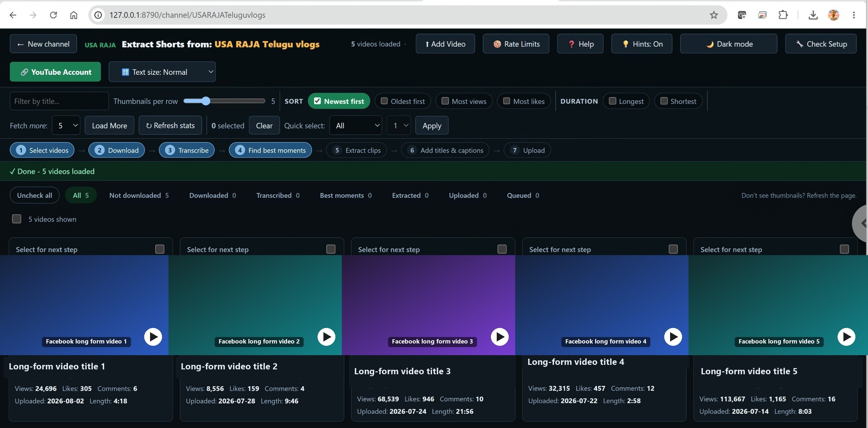Play Facebook long form video 3
This screenshot has width=868, height=428.
(500, 337)
